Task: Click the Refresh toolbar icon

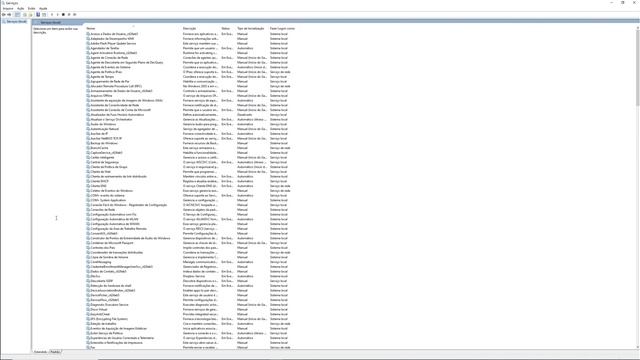Action: pos(24,14)
